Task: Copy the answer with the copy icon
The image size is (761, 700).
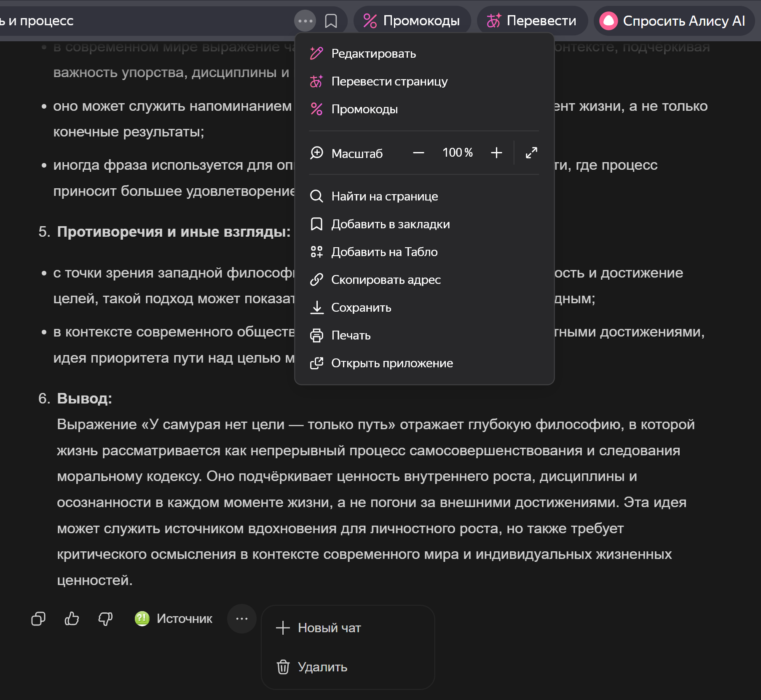Action: [38, 619]
